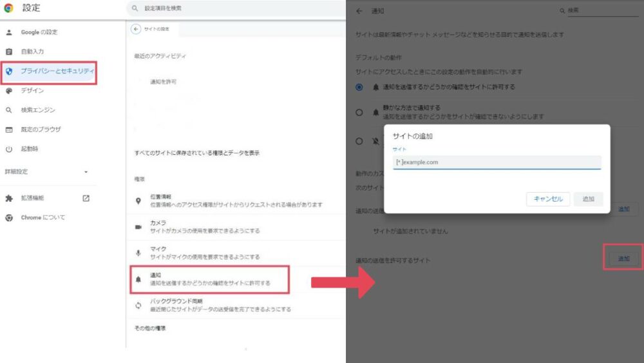Screen dimensions: 644x363
Task: Click the マイク microphone icon
Action: tap(138, 253)
